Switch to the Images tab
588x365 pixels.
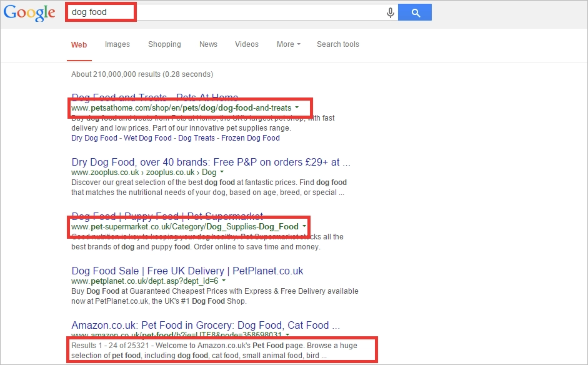point(117,44)
